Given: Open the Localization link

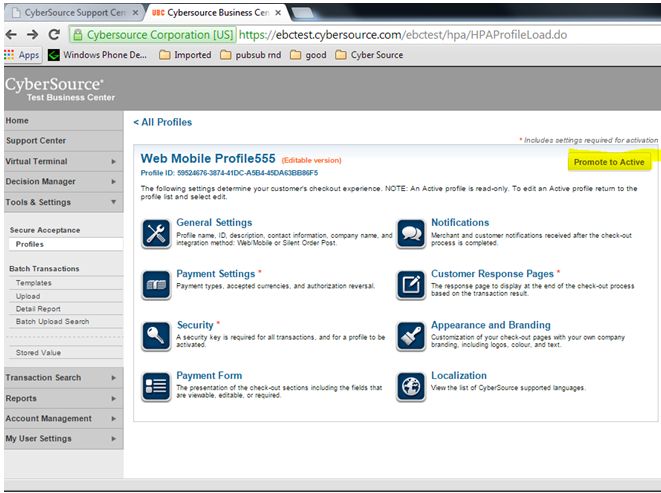Looking at the screenshot, I should [459, 376].
